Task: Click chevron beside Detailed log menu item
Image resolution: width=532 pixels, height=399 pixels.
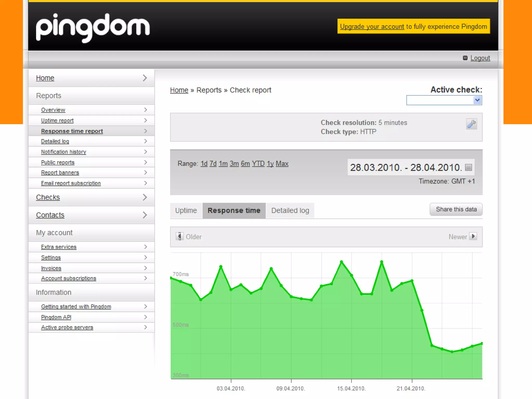Action: point(145,141)
